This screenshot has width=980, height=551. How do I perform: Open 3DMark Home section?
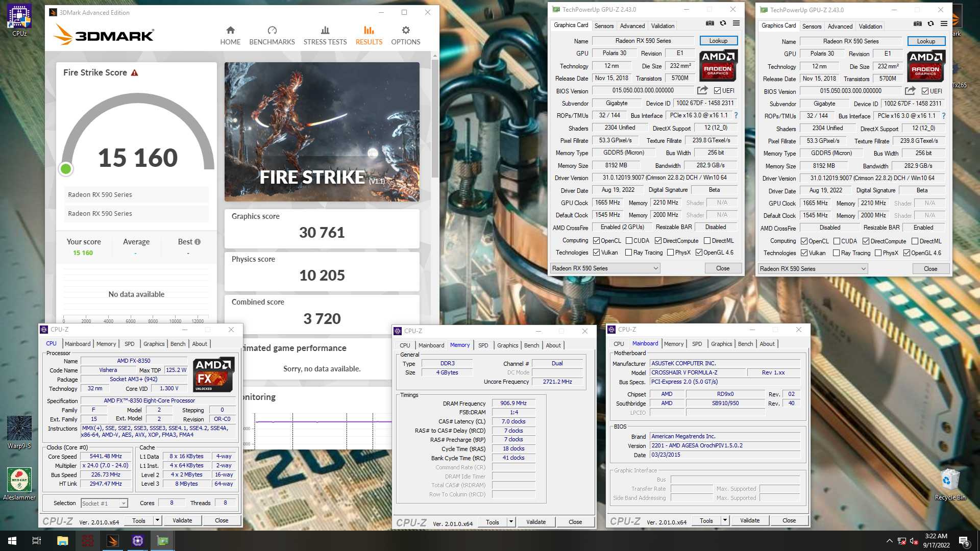tap(230, 36)
